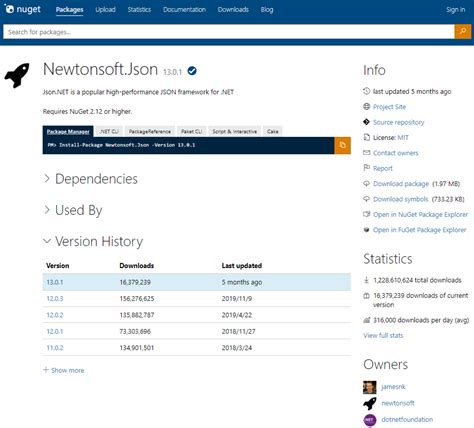Open the Packages menu item
Screen dimensions: 474x428
69,9
